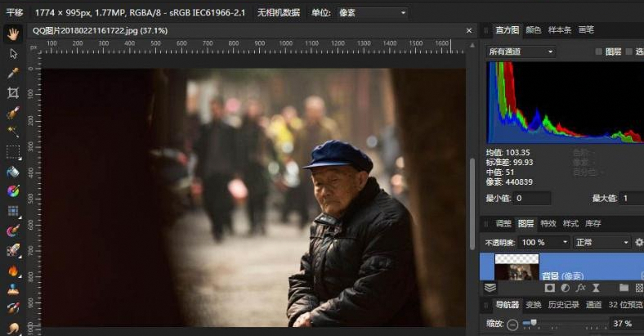
Task: Toggle the 图层 checkbox in histogram panel
Action: click(599, 52)
